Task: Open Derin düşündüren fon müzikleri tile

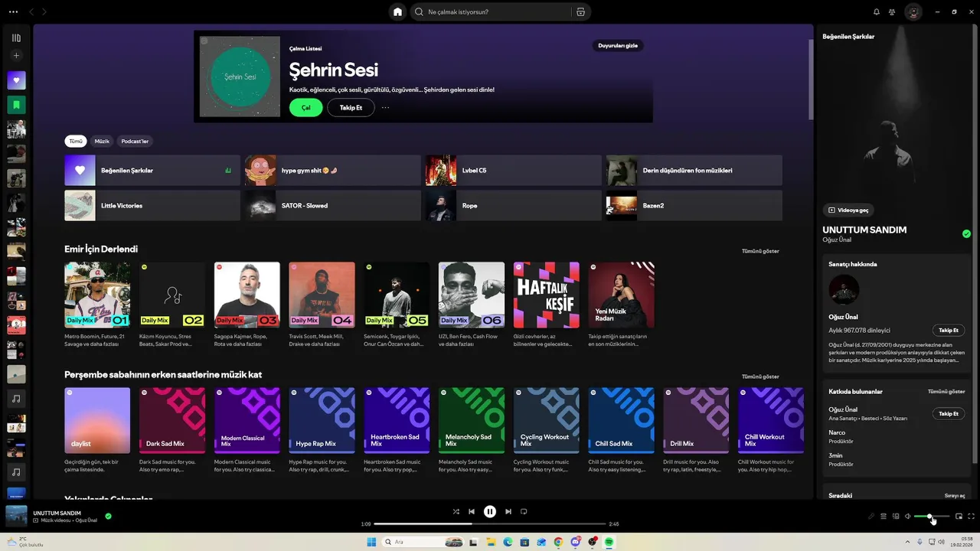Action: pos(694,171)
